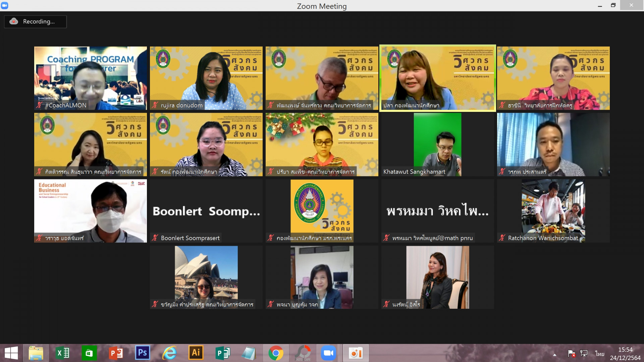Click muted mic icon on Ratchanon Wanichsombat

[502, 238]
